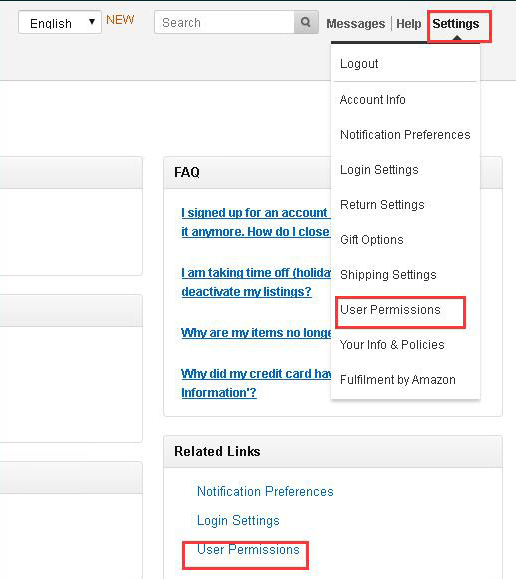The width and height of the screenshot is (516, 579).
Task: Open the Login Settings link under Related Links
Action: click(x=238, y=521)
